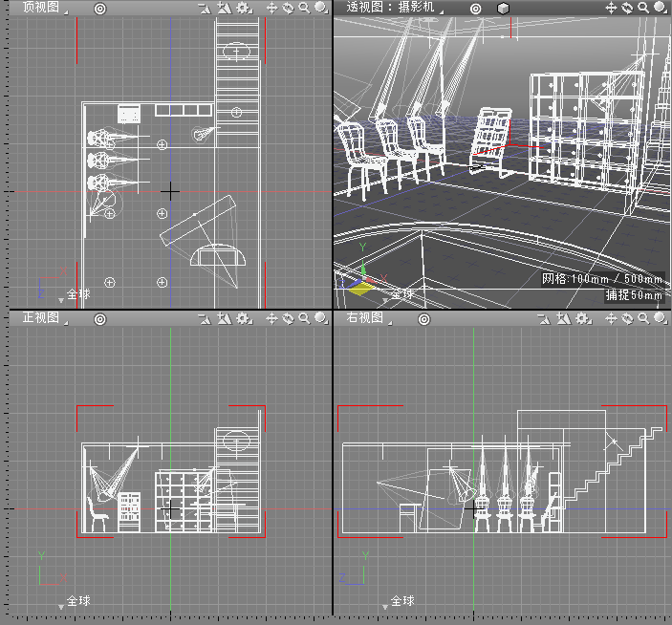672x625 pixels.
Task: Click yellow axis gizmo in perspective view
Action: tap(361, 287)
